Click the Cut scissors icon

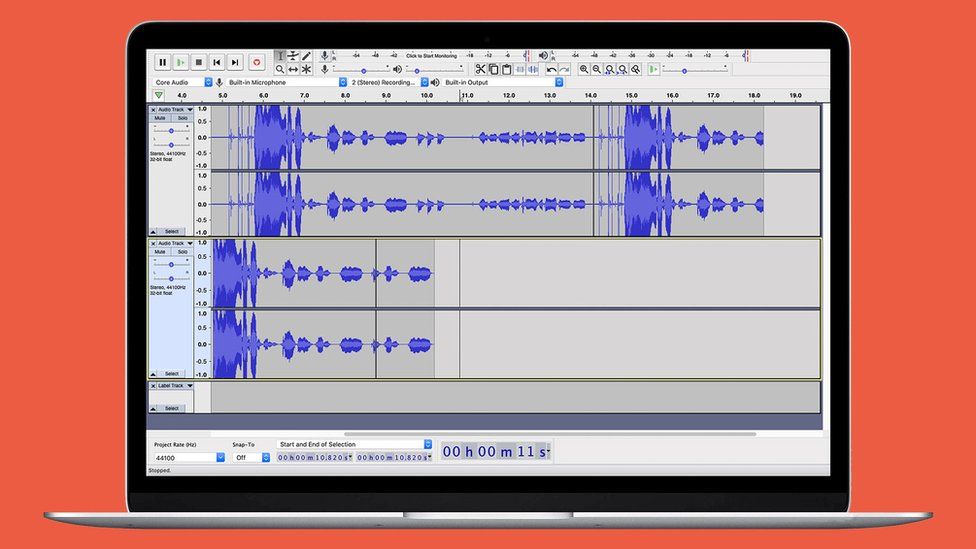point(480,69)
